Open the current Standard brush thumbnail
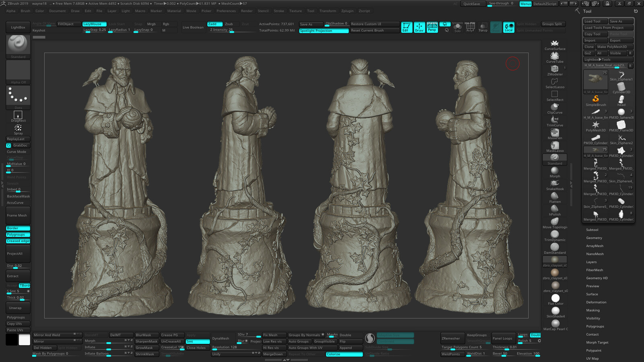 18,47
